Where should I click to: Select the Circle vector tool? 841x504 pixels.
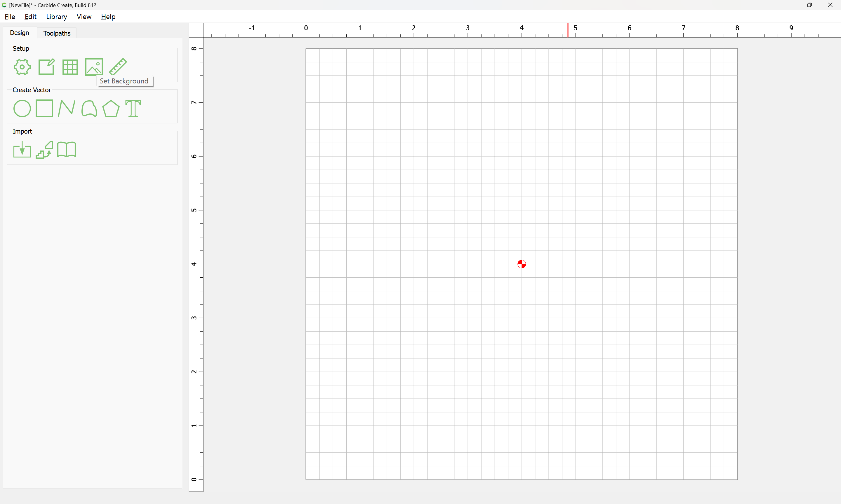click(x=22, y=109)
